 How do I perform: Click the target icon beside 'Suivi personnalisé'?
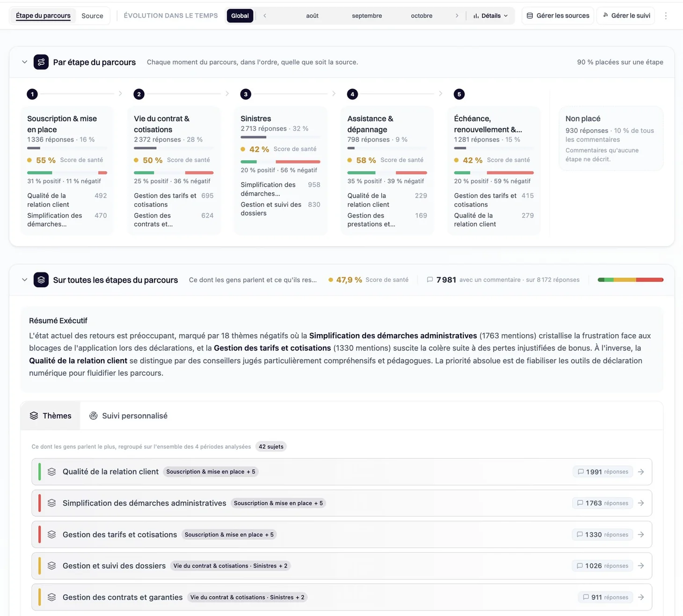(94, 416)
